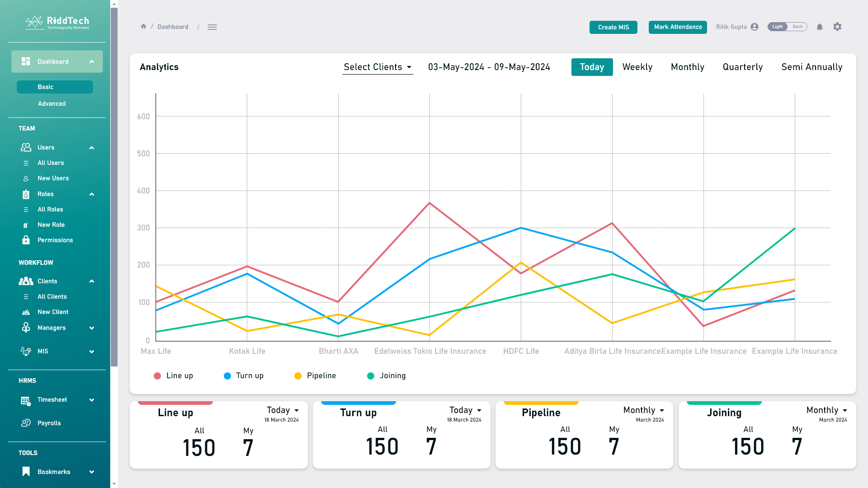Click the RiddTech logo
Viewport: 868px width, 488px height.
click(x=57, y=23)
